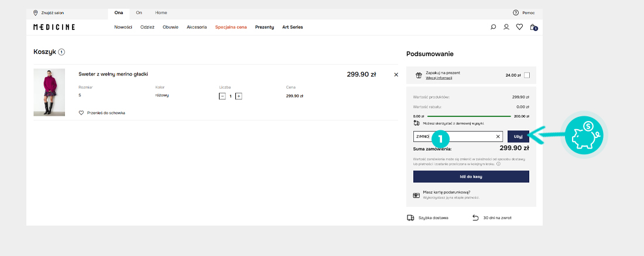Viewport: 644px width, 256px height.
Task: Remove the sweater with the X icon
Action: click(x=396, y=75)
